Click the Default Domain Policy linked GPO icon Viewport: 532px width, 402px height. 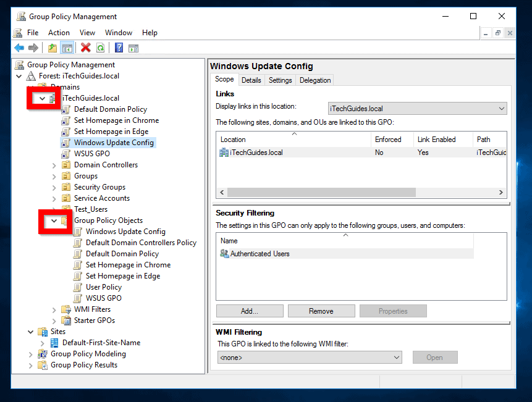click(x=66, y=109)
